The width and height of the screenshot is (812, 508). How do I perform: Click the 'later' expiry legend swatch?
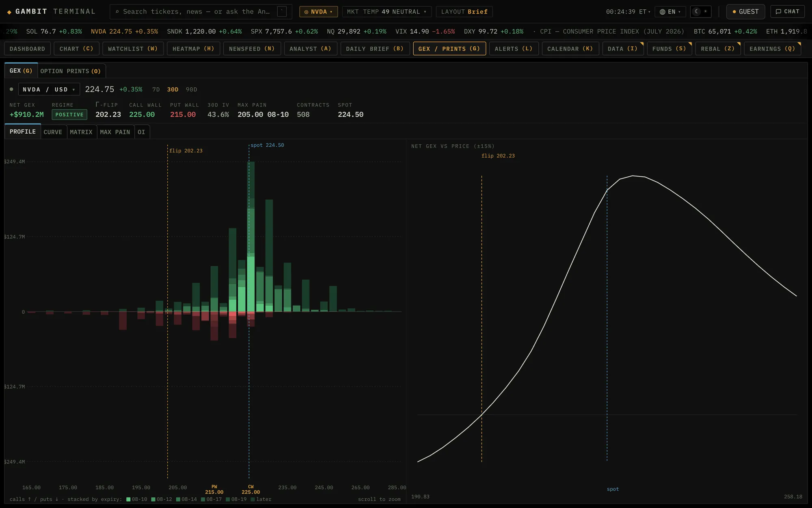point(253,499)
